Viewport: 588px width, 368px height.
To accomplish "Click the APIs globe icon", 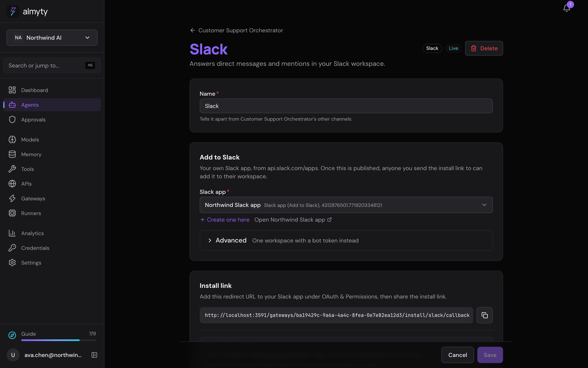I will (x=12, y=184).
